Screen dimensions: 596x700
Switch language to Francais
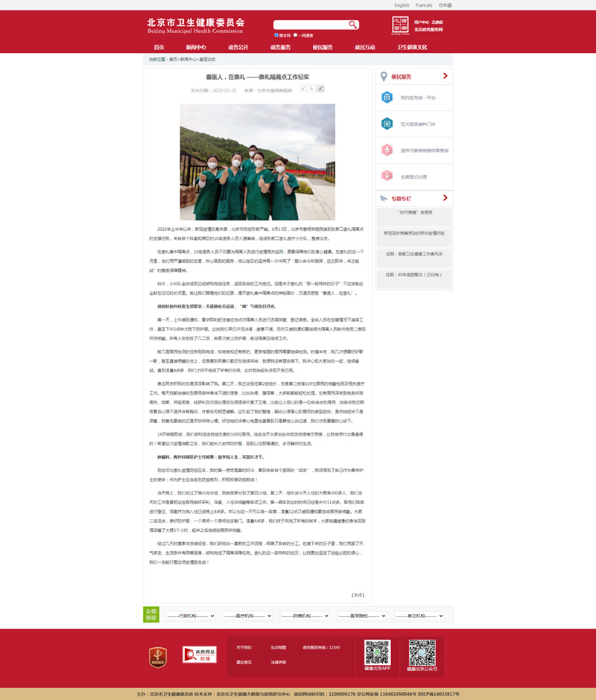point(424,5)
